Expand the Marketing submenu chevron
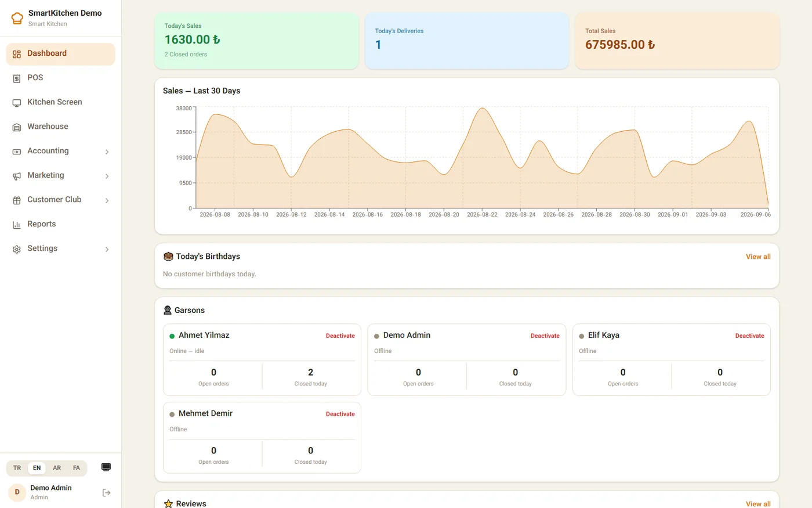The height and width of the screenshot is (508, 812). pos(107,176)
